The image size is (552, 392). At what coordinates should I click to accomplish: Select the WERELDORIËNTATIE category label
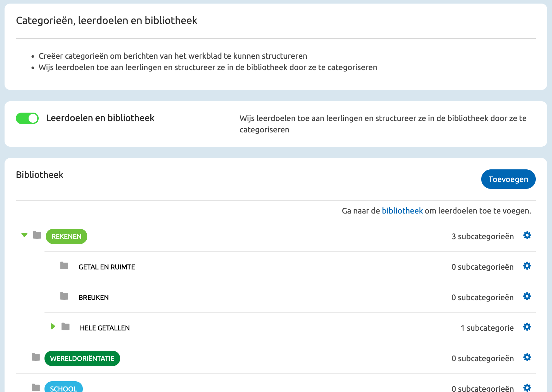pyautogui.click(x=82, y=358)
